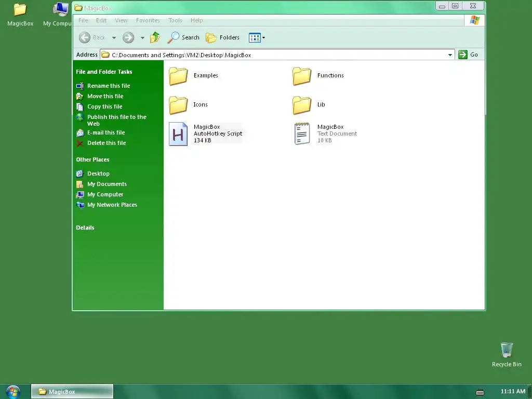Image resolution: width=532 pixels, height=399 pixels.
Task: Click the 134 KB file size text
Action: (202, 140)
